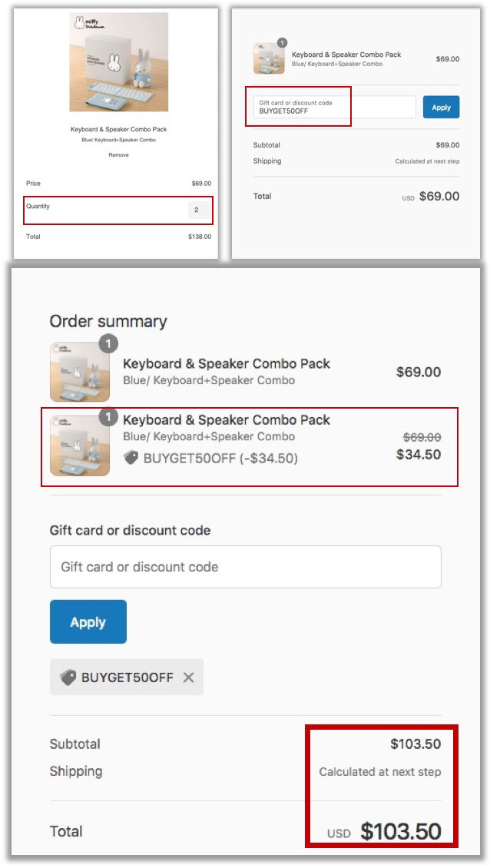Viewport: 490px width, 868px height.
Task: Click the quantity badge on the discounted $34.50 item
Action: pos(108,417)
